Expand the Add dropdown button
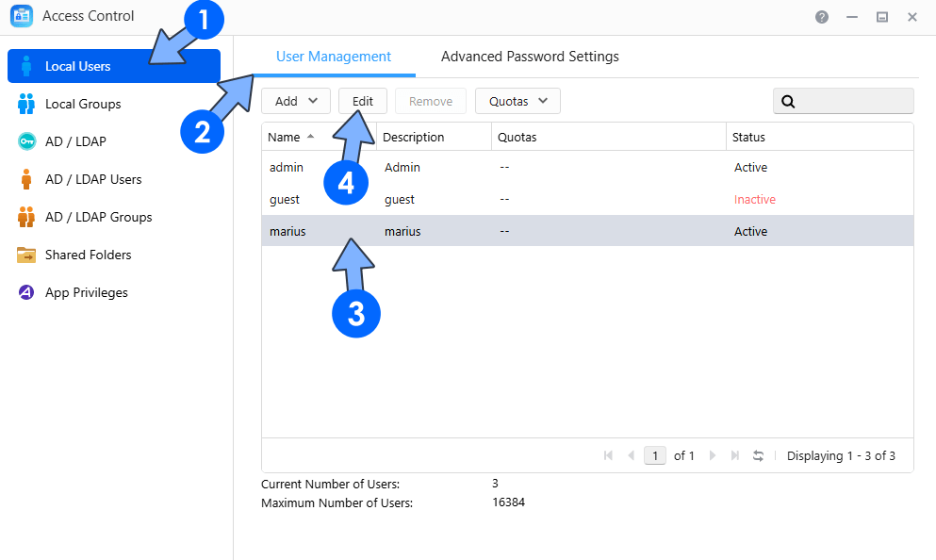Image resolution: width=936 pixels, height=560 pixels. (295, 101)
